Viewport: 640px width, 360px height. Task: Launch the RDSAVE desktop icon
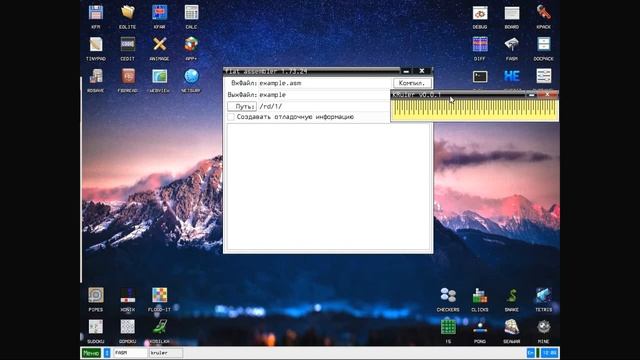(96, 76)
